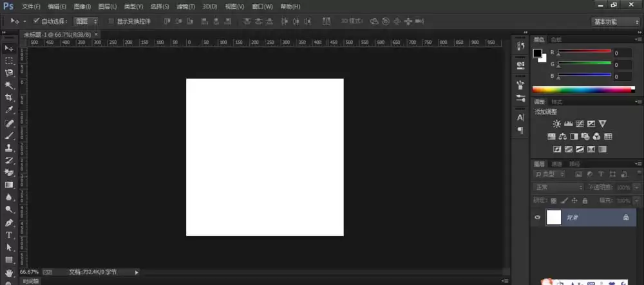The width and height of the screenshot is (644, 285).
Task: Pick a color from the spectrum ramp
Action: click(583, 89)
